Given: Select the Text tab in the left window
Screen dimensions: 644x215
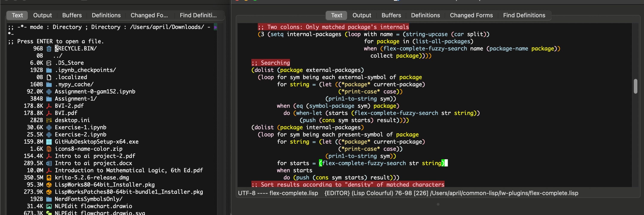Looking at the screenshot, I should pyautogui.click(x=17, y=15).
